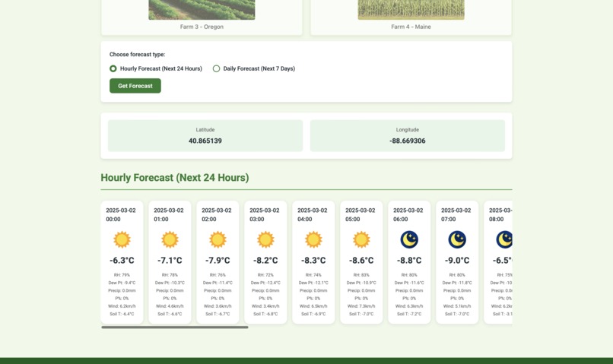Click the -6.3°C temperature reading
This screenshot has height=364, width=613.
point(122,260)
